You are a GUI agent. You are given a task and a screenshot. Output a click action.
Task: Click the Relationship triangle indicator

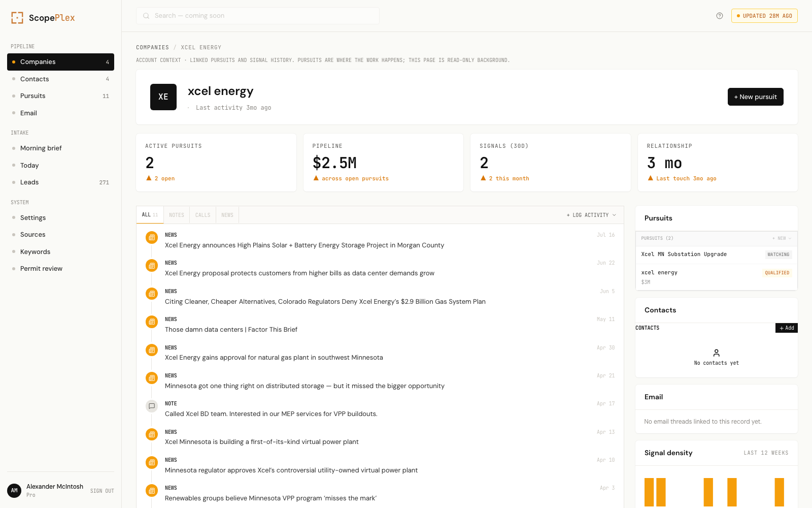(x=651, y=178)
